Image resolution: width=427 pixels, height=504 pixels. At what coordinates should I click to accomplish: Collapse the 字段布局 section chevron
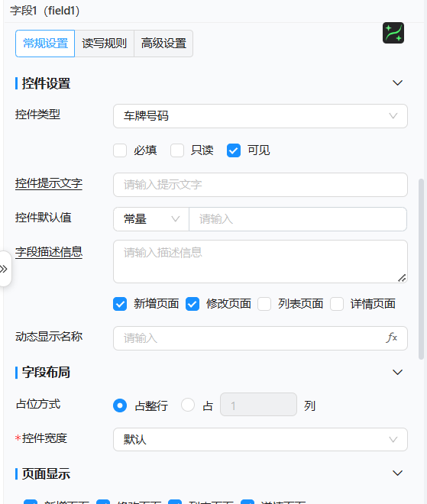[x=398, y=372]
